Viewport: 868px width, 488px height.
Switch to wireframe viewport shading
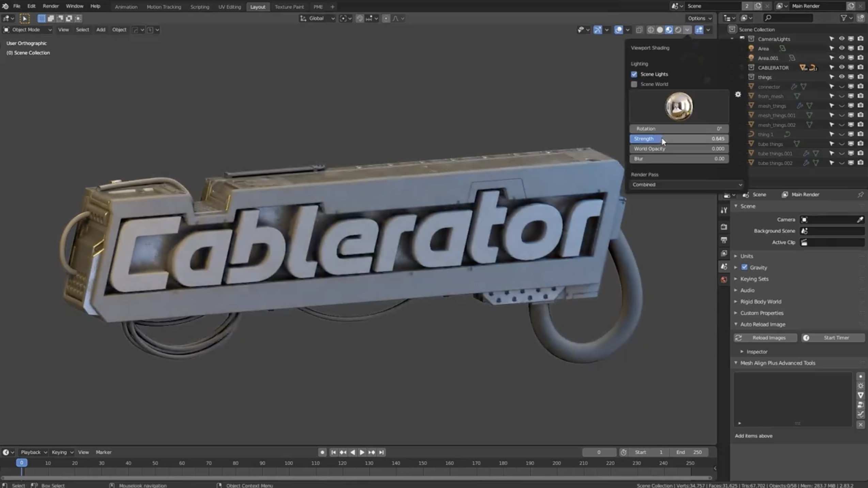pos(650,30)
